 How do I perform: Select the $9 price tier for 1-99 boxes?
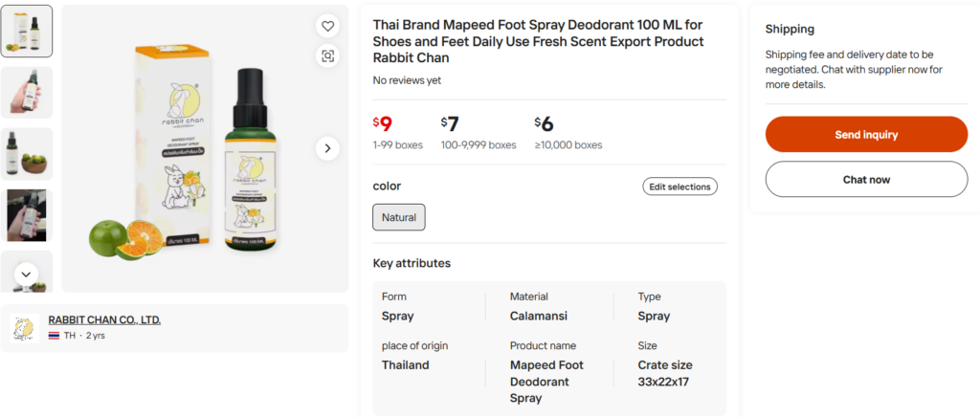click(x=397, y=133)
